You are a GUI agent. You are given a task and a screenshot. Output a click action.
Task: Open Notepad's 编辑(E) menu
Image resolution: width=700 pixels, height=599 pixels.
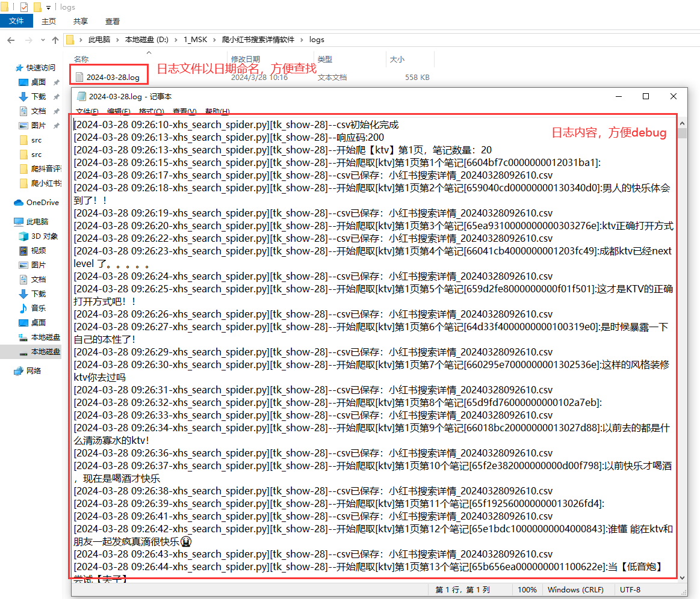coord(119,111)
